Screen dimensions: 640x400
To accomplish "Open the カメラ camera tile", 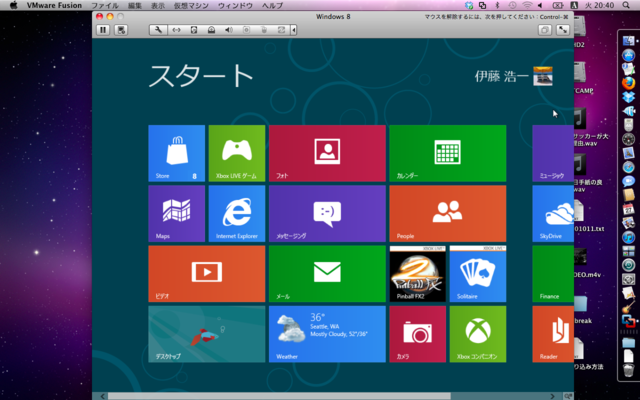I will pos(418,334).
